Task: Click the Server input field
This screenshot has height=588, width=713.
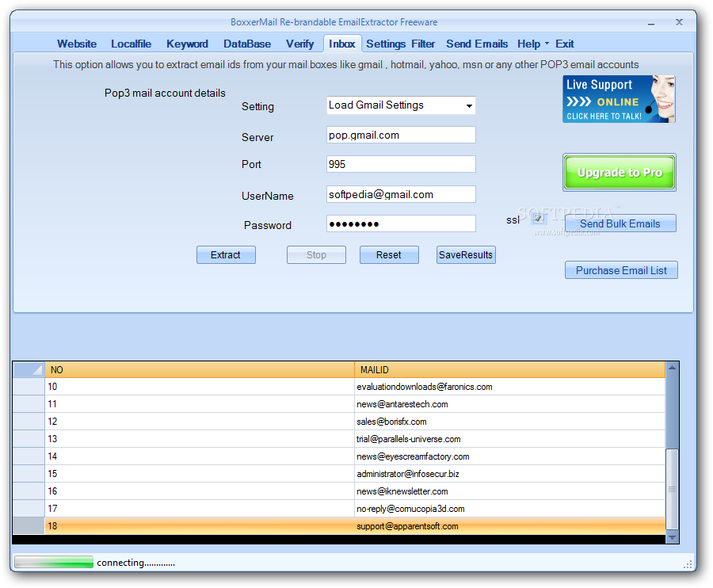Action: click(401, 135)
